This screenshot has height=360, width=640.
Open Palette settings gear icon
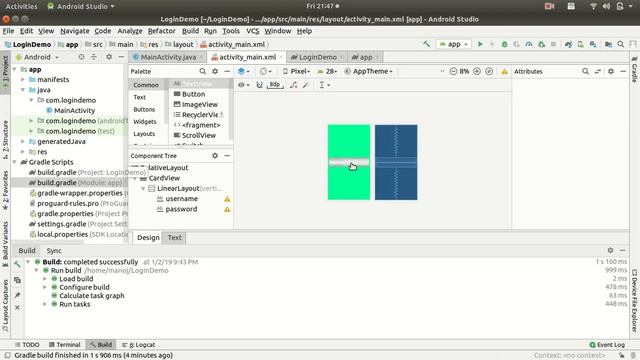click(x=215, y=71)
